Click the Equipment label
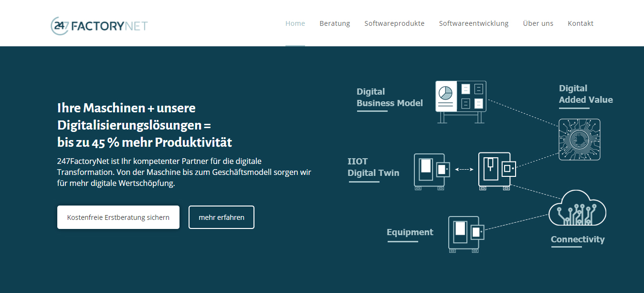This screenshot has width=644, height=293. 410,232
